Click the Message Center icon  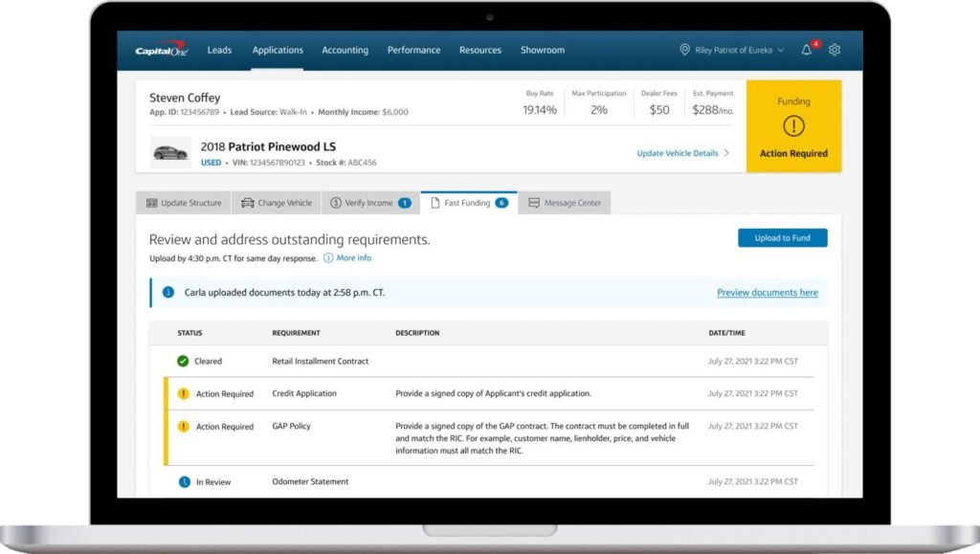534,203
